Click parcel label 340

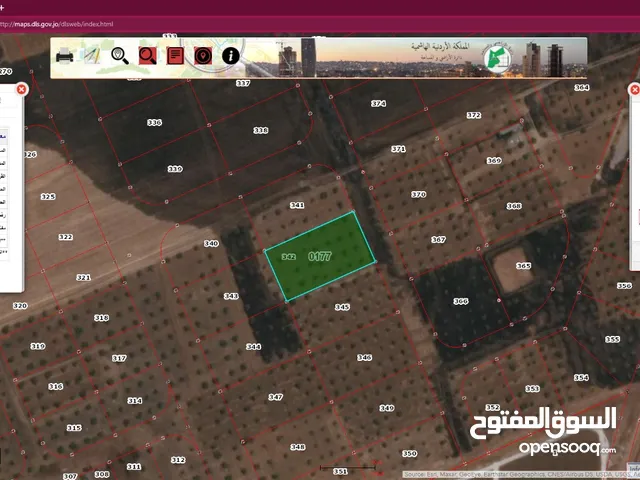tap(211, 244)
